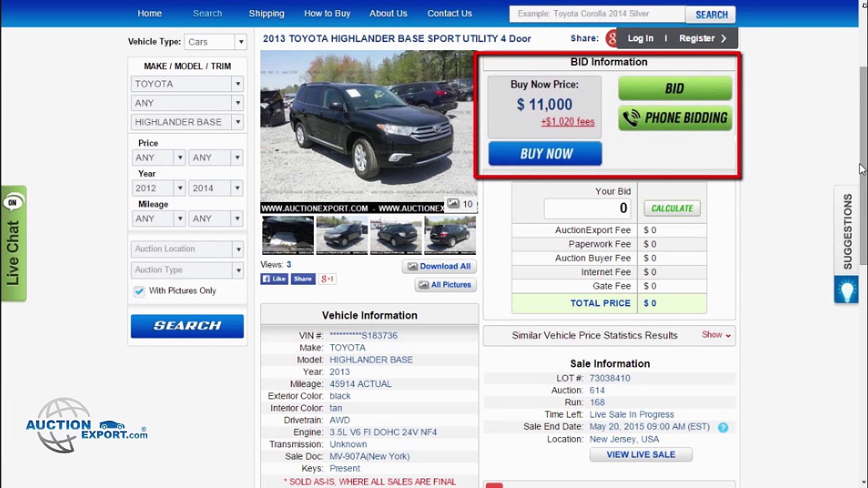Open the How to Buy menu item
Screen dimensions: 868x488
tap(327, 14)
